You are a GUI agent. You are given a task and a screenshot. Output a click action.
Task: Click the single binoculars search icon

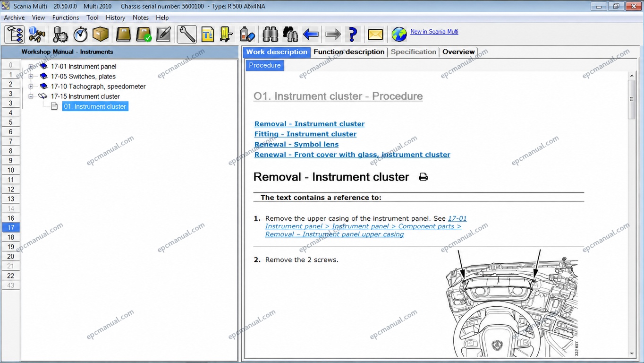[271, 35]
